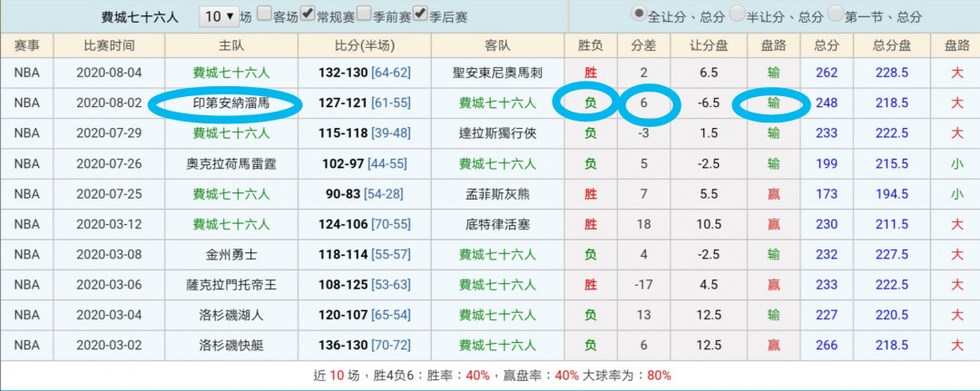Click the 赛事 column header
The image size is (980, 391).
(x=27, y=45)
